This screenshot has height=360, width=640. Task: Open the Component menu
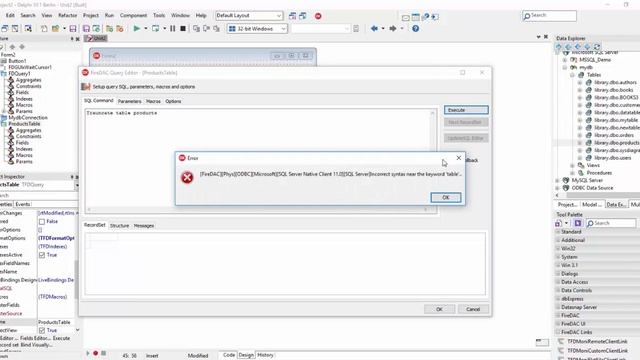pyautogui.click(x=133, y=16)
